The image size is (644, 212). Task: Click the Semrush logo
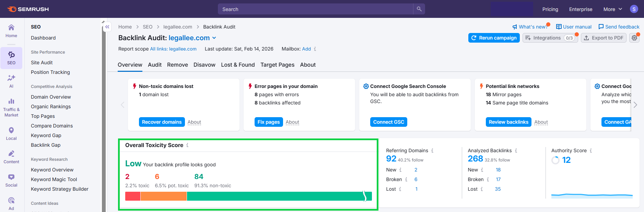tap(28, 9)
